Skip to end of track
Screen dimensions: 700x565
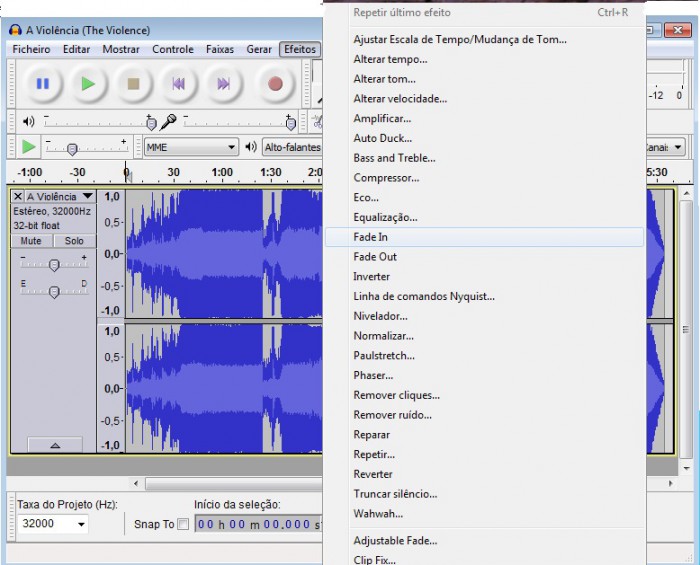[x=224, y=84]
